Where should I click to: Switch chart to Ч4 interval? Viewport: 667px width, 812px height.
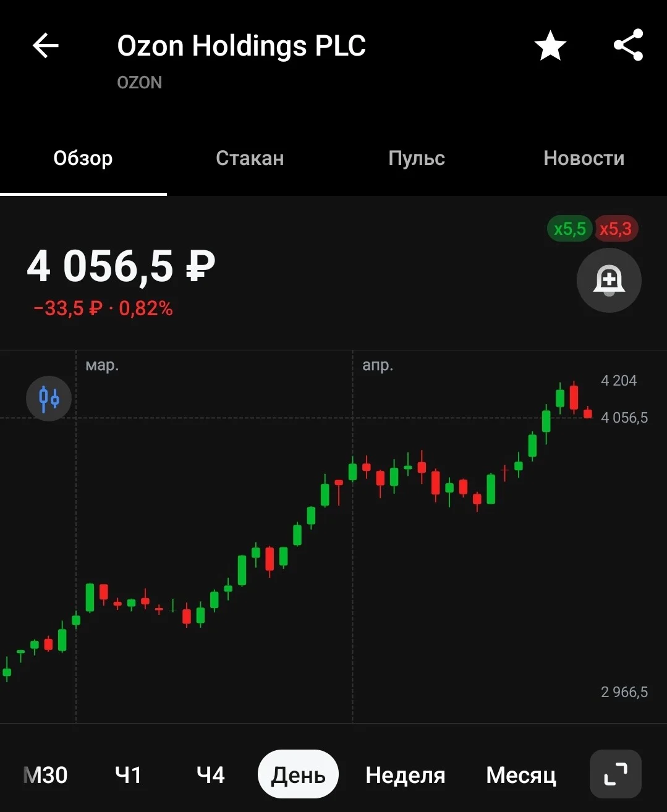pos(210,775)
